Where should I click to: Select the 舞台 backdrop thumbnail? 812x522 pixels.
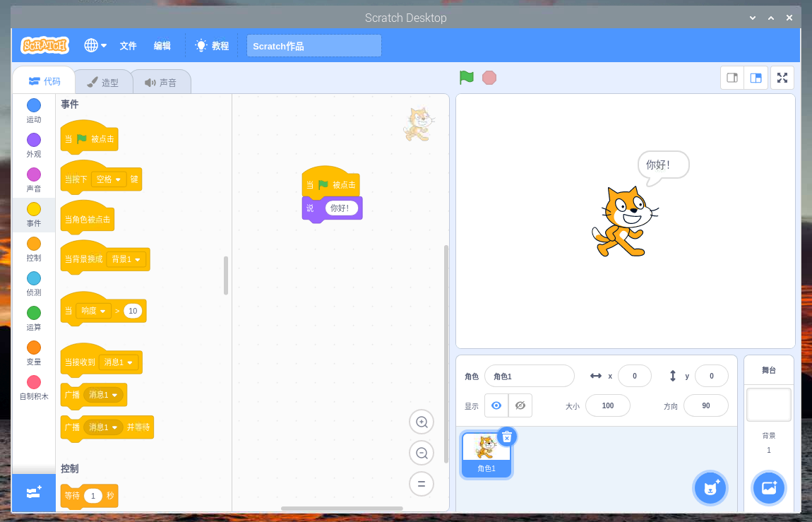coord(768,405)
